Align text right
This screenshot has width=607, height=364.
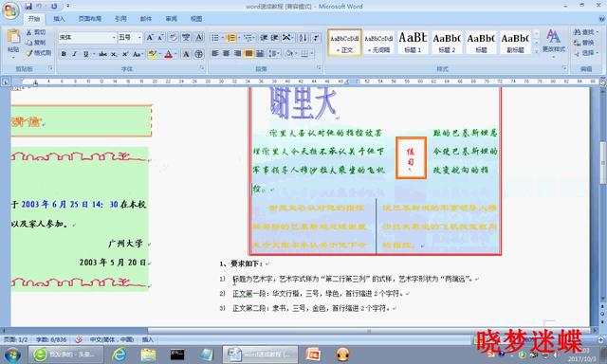point(237,53)
